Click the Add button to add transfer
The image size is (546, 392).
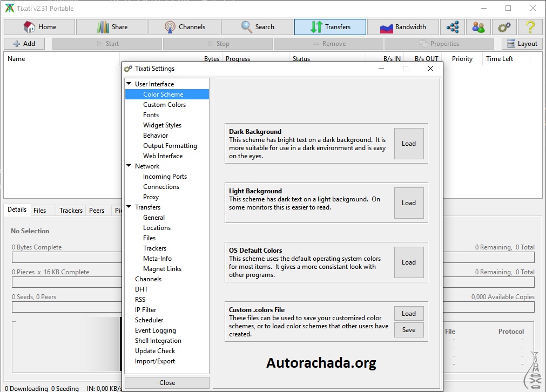click(24, 44)
